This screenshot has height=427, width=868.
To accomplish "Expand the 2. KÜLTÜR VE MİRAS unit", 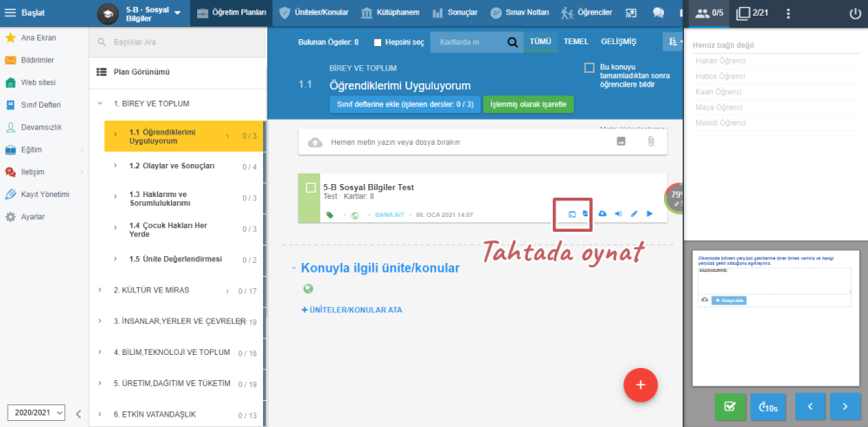I will (100, 290).
